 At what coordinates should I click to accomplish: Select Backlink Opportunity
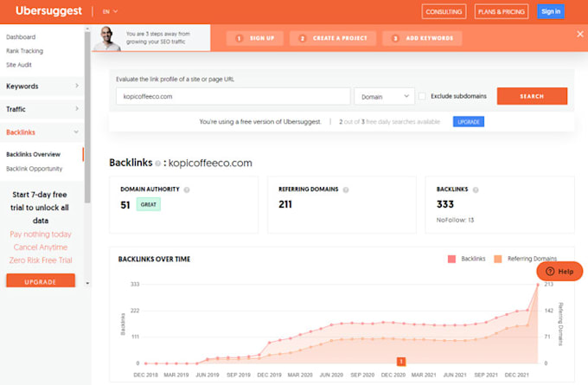pos(34,169)
